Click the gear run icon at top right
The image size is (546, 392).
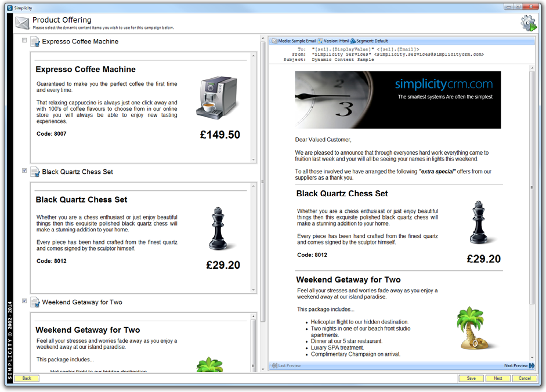point(529,23)
